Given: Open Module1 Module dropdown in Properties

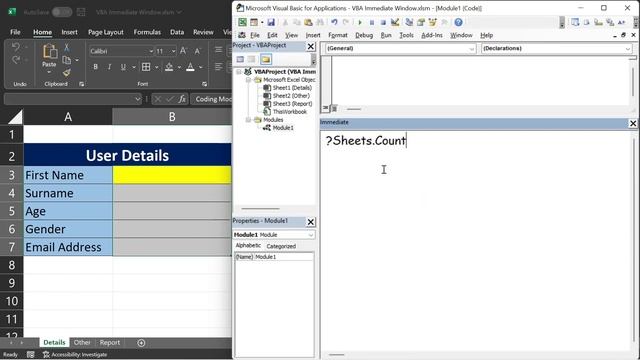Looking at the screenshot, I should pos(311,235).
